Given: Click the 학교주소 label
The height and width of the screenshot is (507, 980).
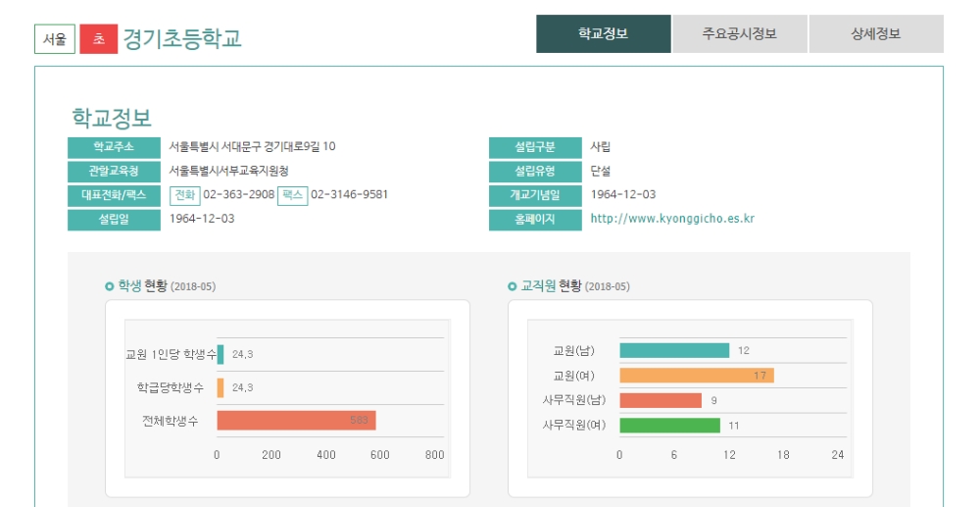Looking at the screenshot, I should click(114, 147).
